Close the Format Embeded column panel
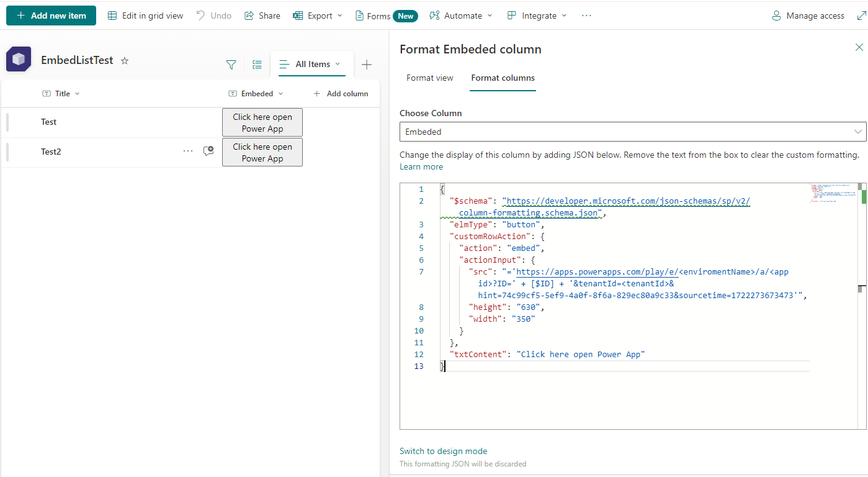Screen dimensions: 868x477 click(x=859, y=47)
